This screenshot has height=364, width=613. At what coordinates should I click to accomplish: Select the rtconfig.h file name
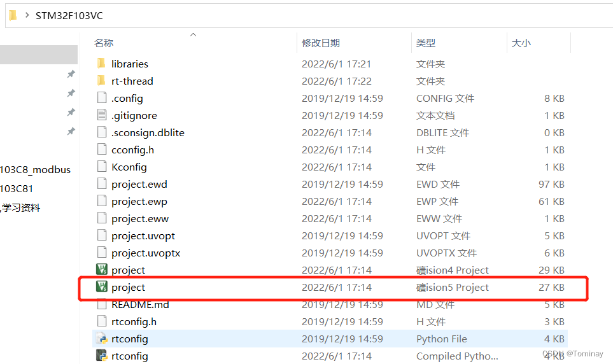pos(134,322)
